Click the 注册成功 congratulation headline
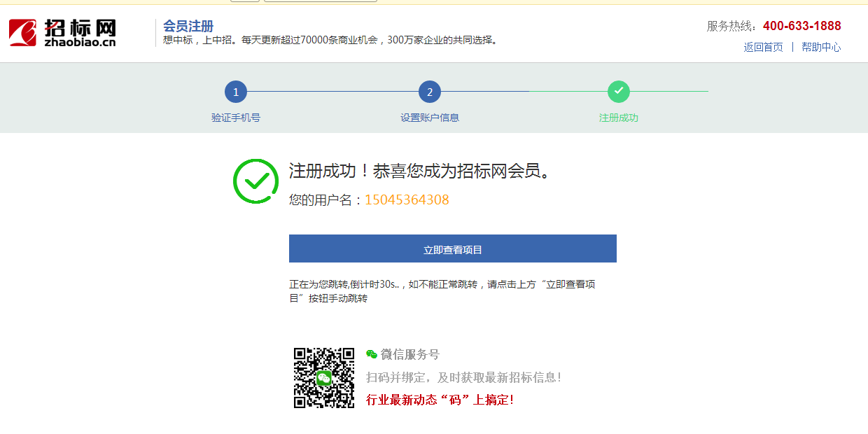The image size is (868, 434). pos(419,171)
